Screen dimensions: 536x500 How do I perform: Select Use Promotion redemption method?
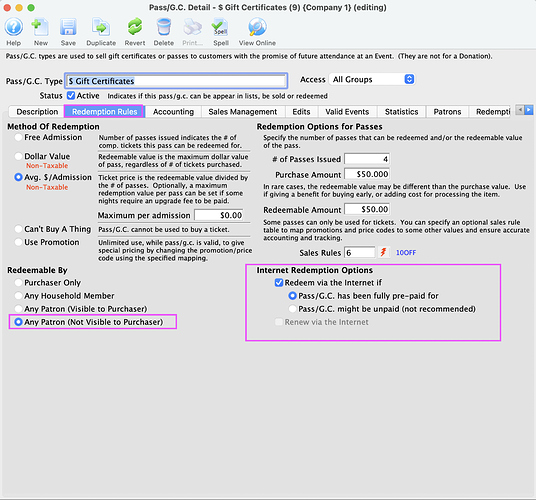[x=18, y=242]
